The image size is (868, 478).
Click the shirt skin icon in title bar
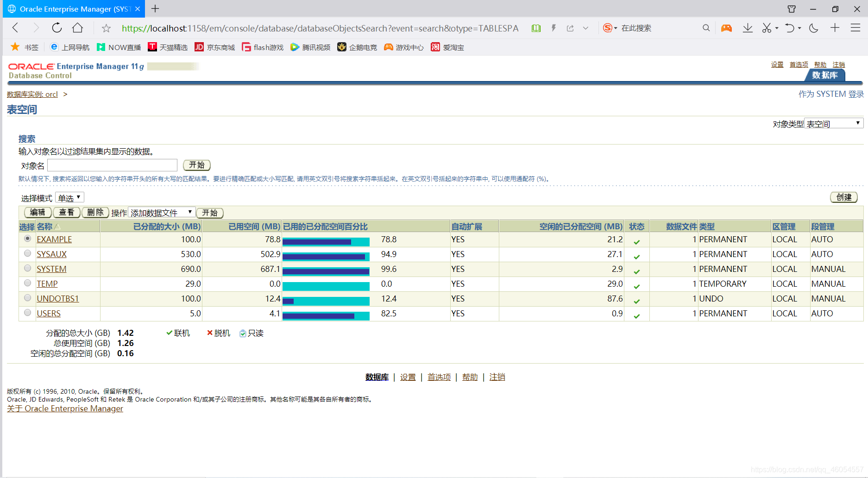(792, 9)
